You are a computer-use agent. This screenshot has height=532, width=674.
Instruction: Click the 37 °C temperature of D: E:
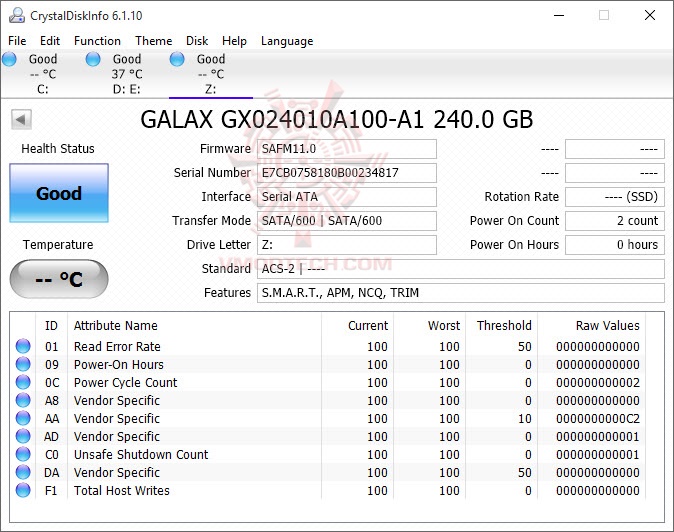tap(127, 74)
